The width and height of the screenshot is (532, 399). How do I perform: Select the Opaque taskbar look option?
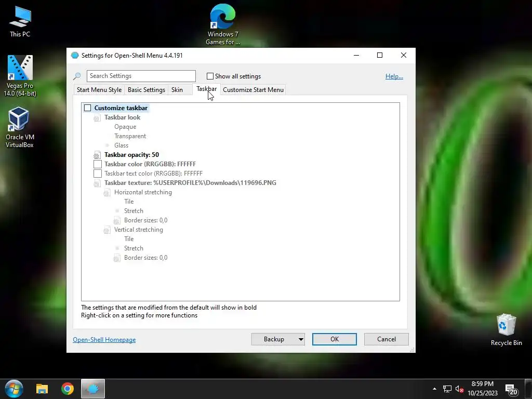click(x=125, y=127)
